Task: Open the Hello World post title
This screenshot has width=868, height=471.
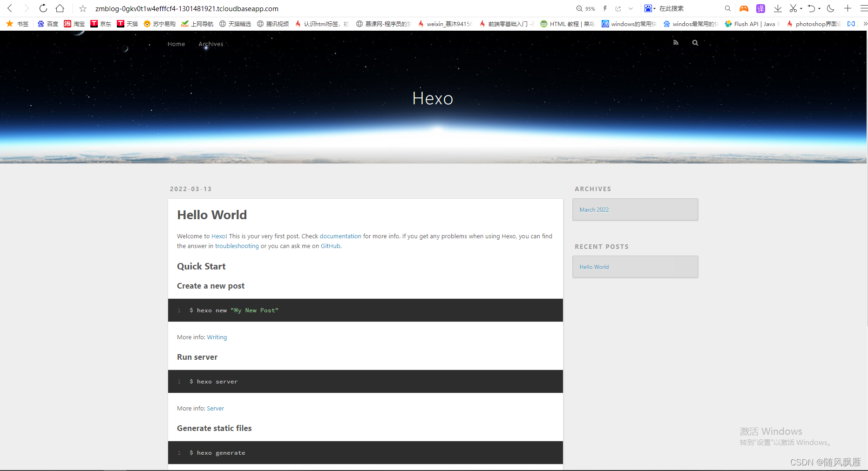Action: [212, 215]
